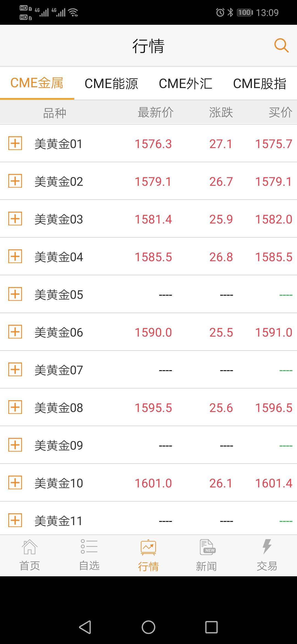
Task: Add 美黄金08 using its plus box
Action: [15, 407]
